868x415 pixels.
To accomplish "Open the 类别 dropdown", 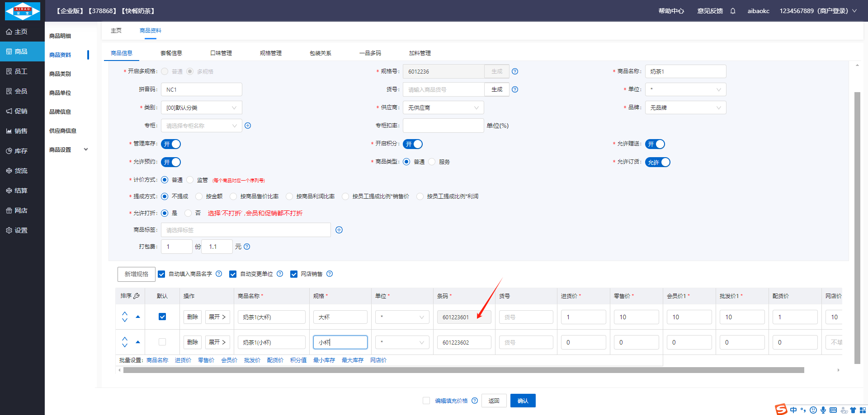I will coord(201,107).
